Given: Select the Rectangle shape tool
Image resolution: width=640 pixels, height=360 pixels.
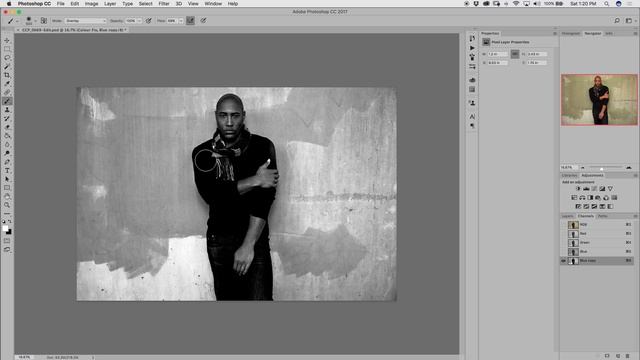Looking at the screenshot, I should tap(7, 188).
